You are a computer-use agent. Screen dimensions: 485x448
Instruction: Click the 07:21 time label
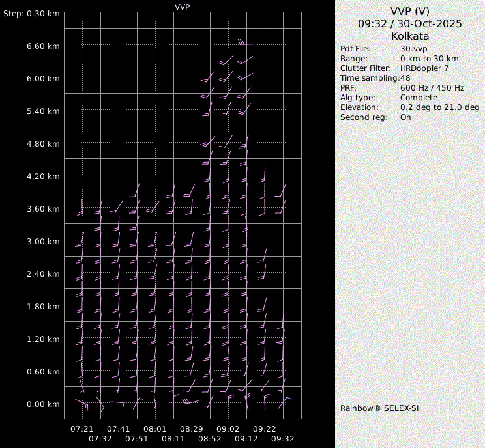tap(82, 429)
